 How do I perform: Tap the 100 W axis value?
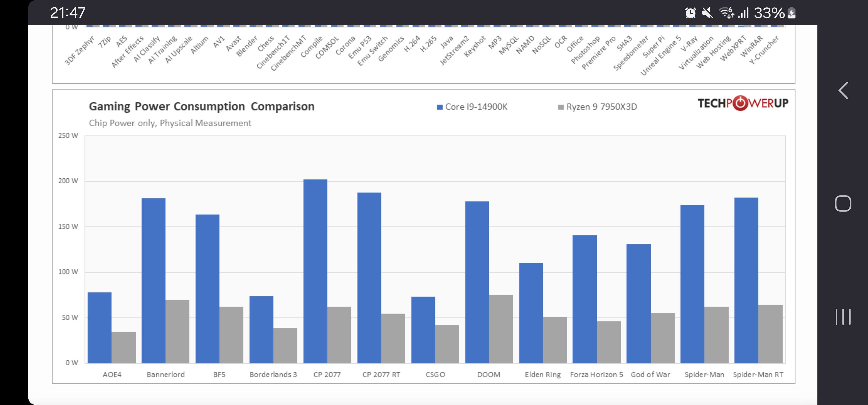pyautogui.click(x=68, y=272)
